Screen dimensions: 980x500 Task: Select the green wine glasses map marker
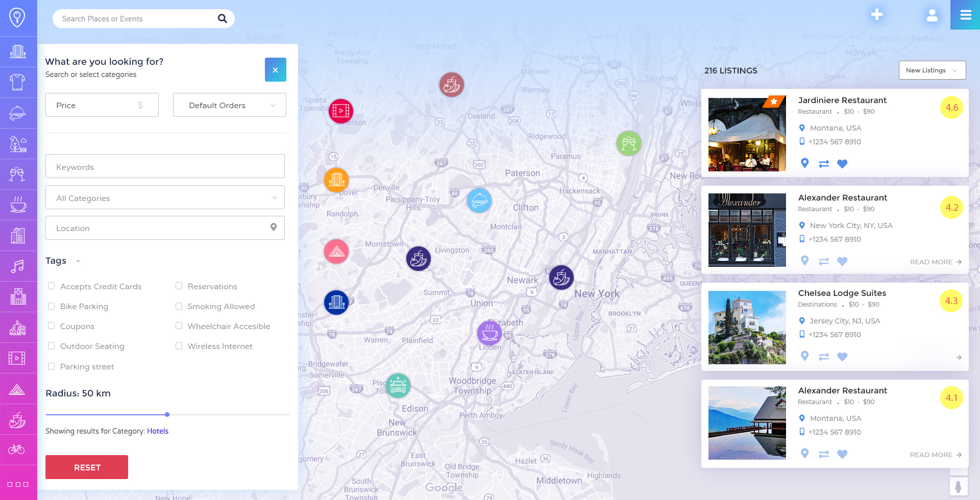pos(629,143)
